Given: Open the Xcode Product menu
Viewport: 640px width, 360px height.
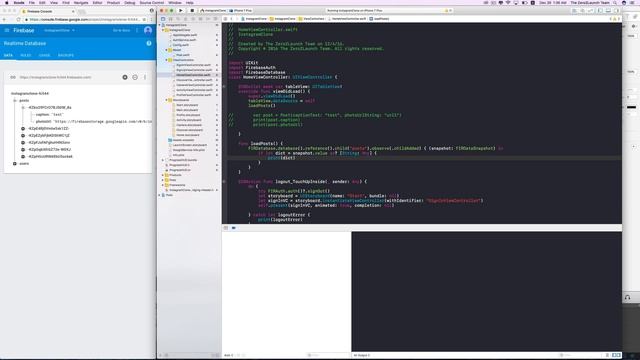Looking at the screenshot, I should [x=113, y=2].
